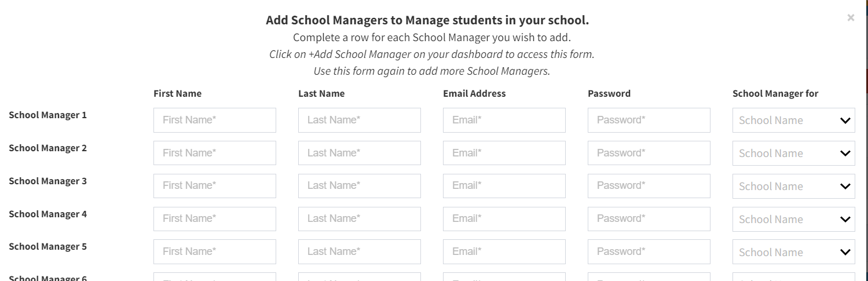Expand School Manager 4 School Name selector
This screenshot has height=281, width=868.
793,220
